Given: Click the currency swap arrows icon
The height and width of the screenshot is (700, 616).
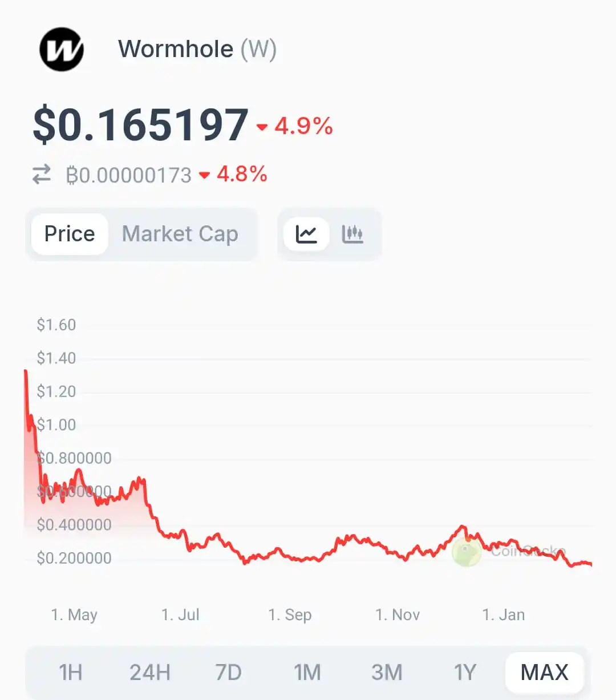Looking at the screenshot, I should tap(42, 175).
